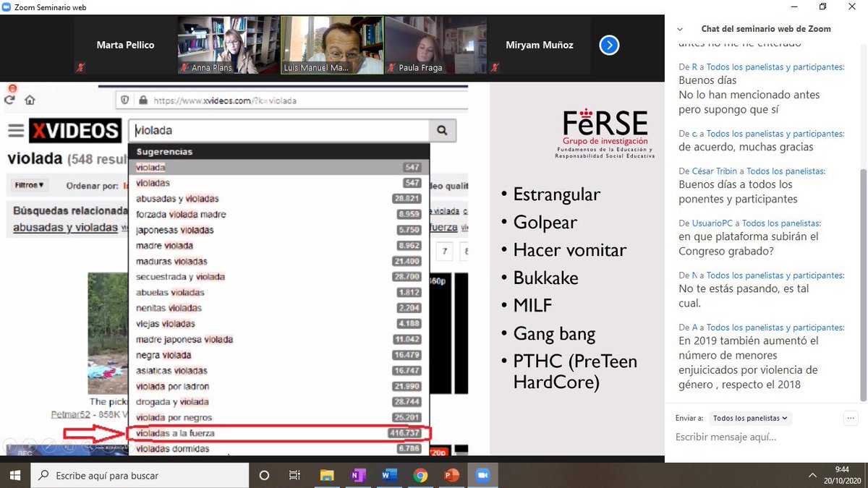
Task: Click message 'No te estás pasando, es tal cual.'
Action: (744, 296)
